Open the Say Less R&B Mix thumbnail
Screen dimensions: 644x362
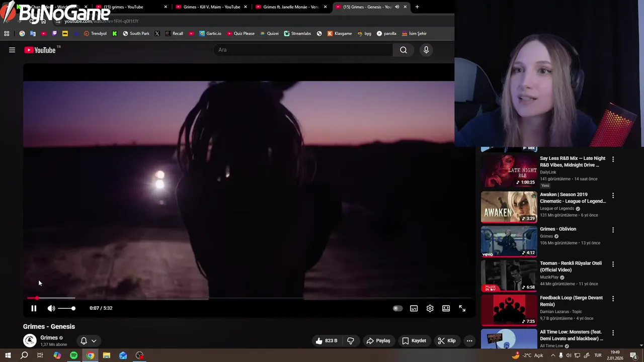(509, 171)
